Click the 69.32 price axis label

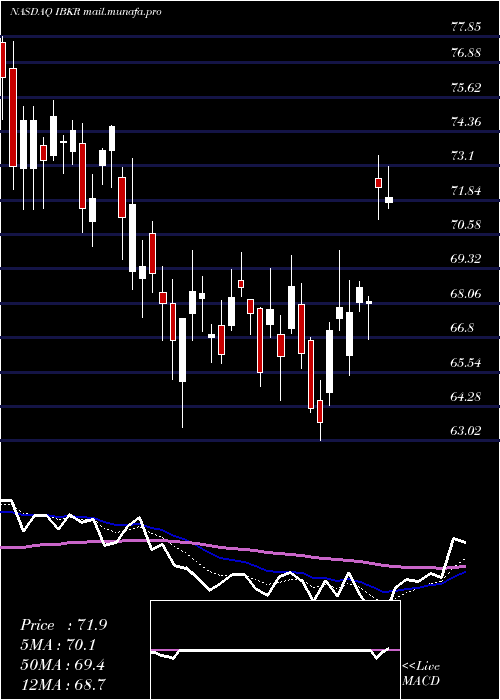pos(466,259)
